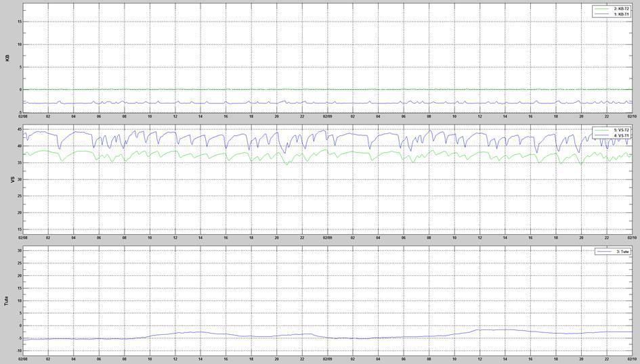Select the '1: KB-T1' legend entry
The image size is (640, 364).
tap(612, 14)
